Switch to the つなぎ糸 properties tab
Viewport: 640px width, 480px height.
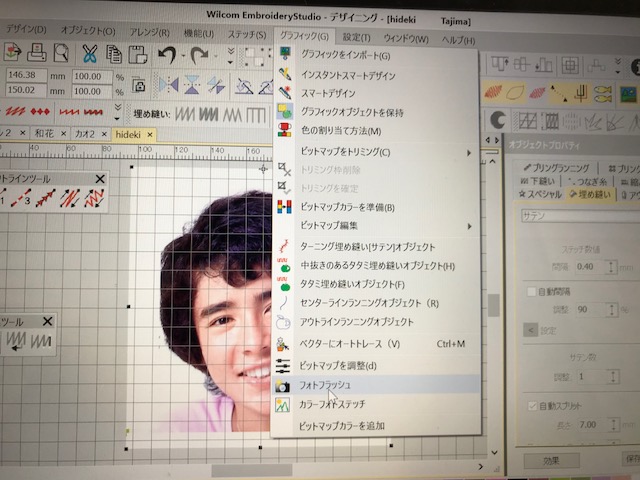(587, 181)
